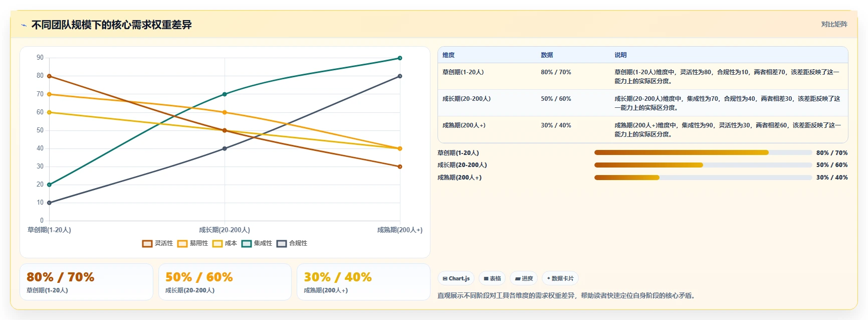Click table data cell 30% / 40%

[x=556, y=125]
